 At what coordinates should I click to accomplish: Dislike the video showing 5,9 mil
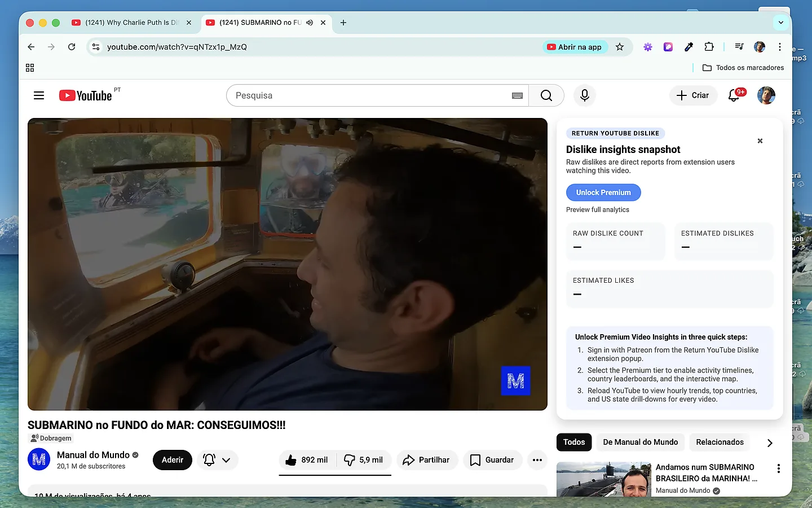click(364, 460)
